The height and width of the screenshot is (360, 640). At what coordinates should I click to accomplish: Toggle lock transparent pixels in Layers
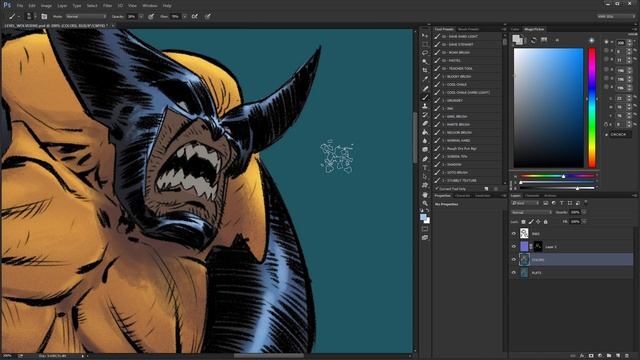coord(524,222)
